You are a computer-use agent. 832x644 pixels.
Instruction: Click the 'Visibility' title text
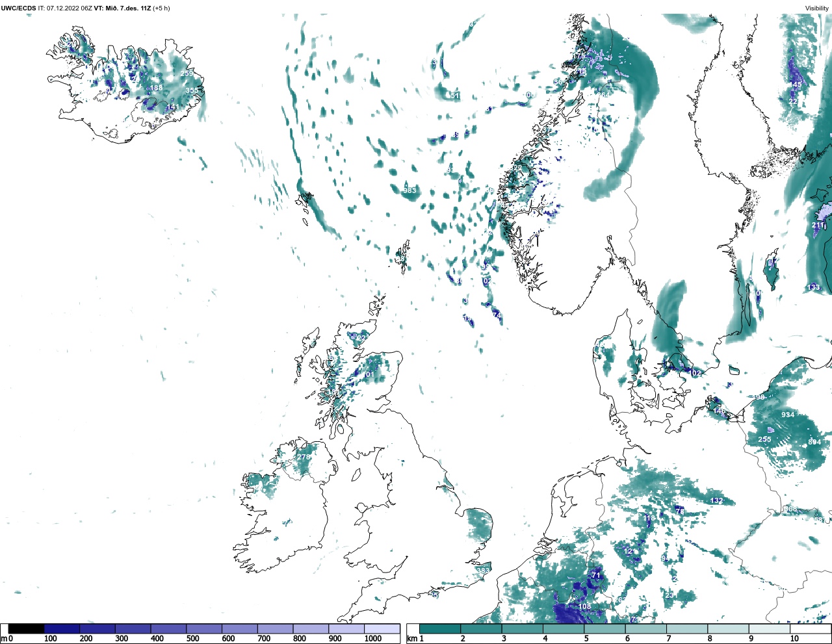(817, 8)
